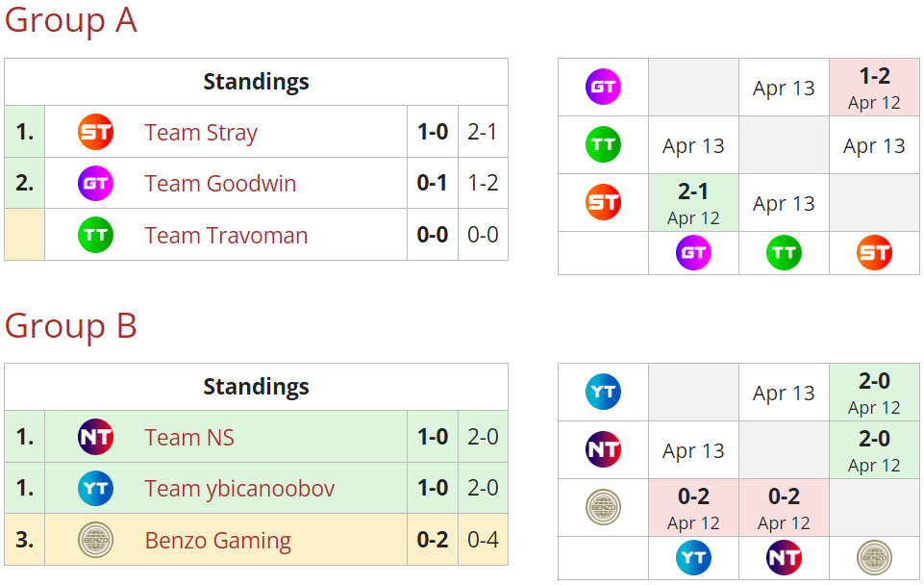Click NT logo in Group B crosstable left column

(x=603, y=449)
